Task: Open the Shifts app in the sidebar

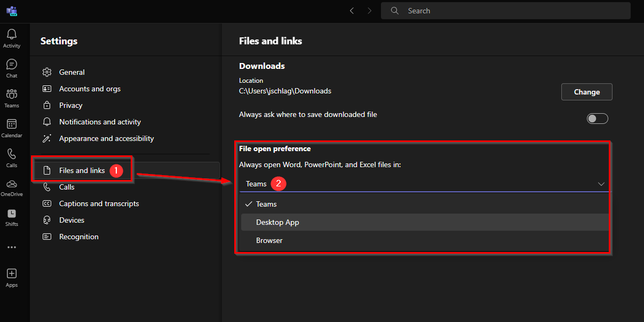Action: click(12, 217)
